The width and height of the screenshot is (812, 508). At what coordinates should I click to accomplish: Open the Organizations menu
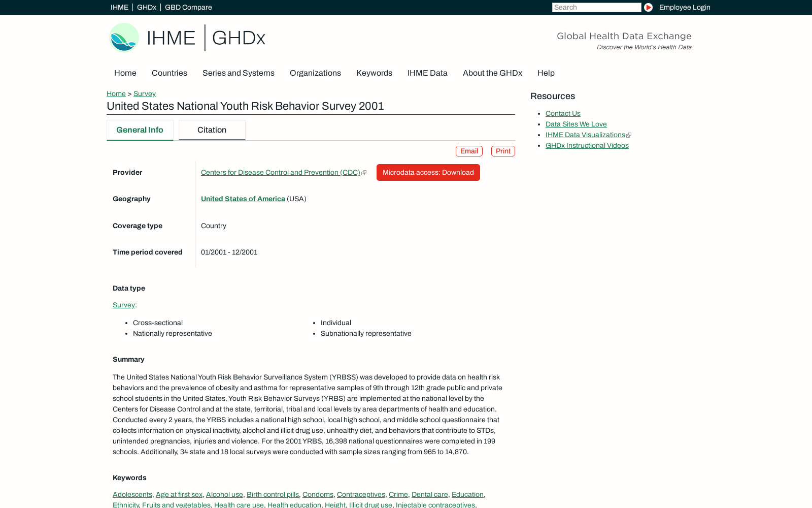click(x=315, y=73)
